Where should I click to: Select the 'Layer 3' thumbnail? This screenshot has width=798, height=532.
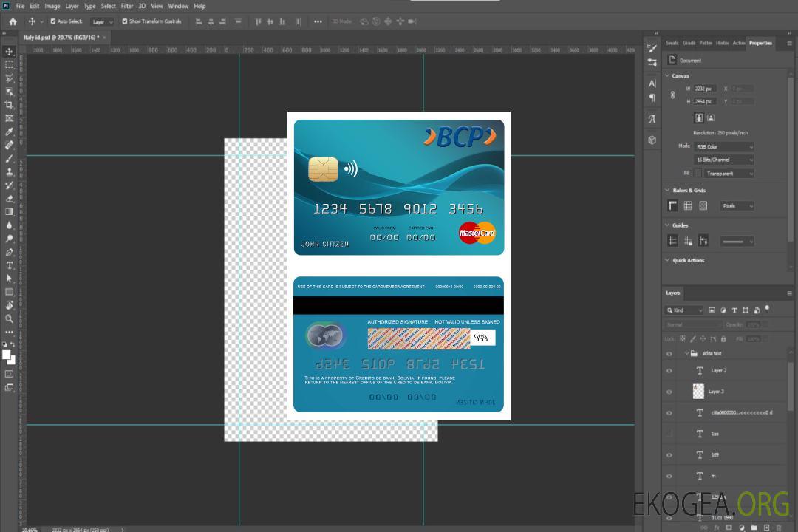(698, 392)
